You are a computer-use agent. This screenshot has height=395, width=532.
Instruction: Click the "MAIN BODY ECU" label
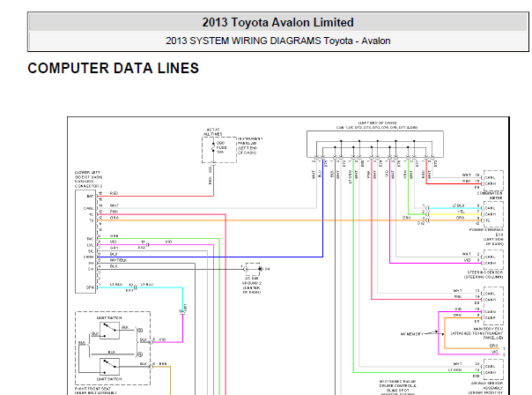click(477, 333)
